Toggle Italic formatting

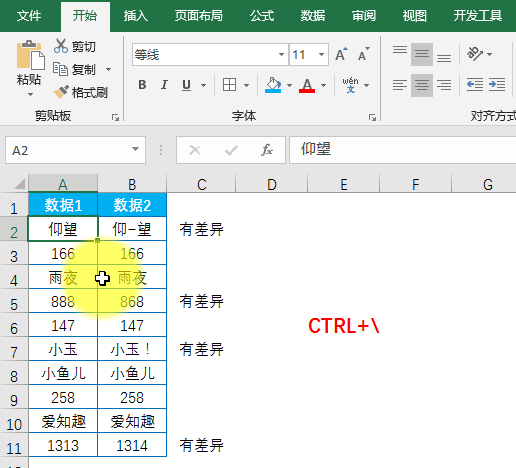pyautogui.click(x=164, y=85)
